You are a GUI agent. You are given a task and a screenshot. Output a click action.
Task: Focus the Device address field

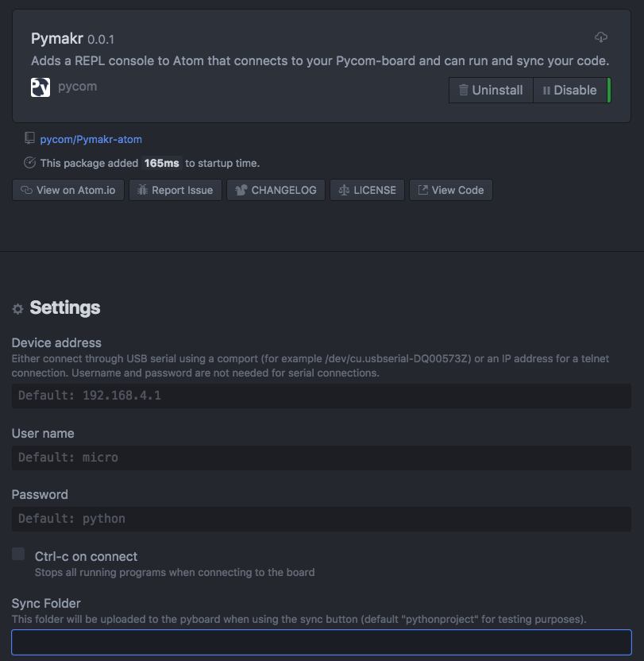321,396
